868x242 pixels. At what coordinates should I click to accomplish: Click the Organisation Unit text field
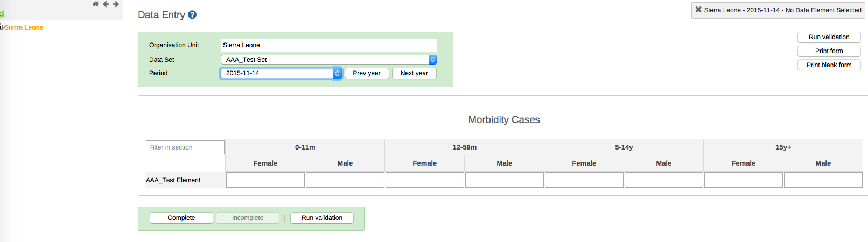pyautogui.click(x=328, y=45)
